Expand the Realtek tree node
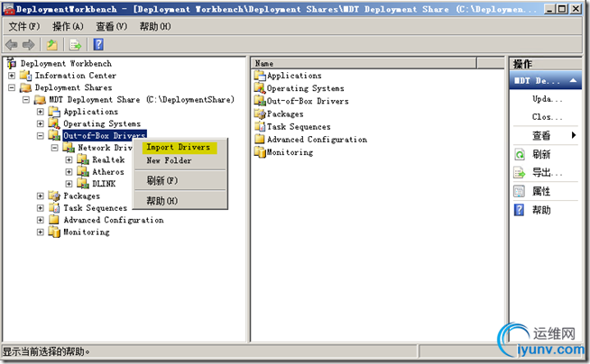This screenshot has width=590, height=364. point(69,159)
